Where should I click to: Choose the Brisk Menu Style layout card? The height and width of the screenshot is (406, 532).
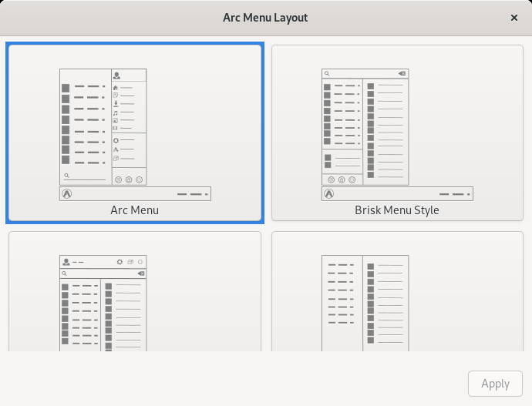[x=397, y=133]
